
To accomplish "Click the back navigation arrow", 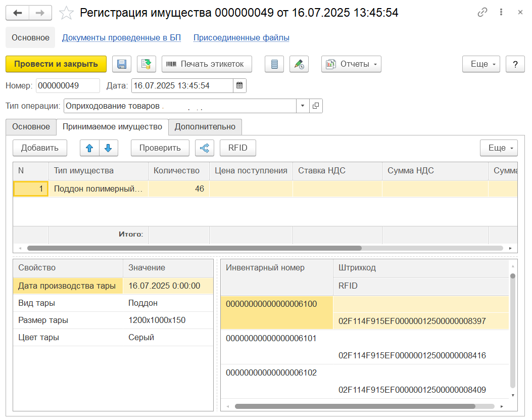I will coord(17,13).
